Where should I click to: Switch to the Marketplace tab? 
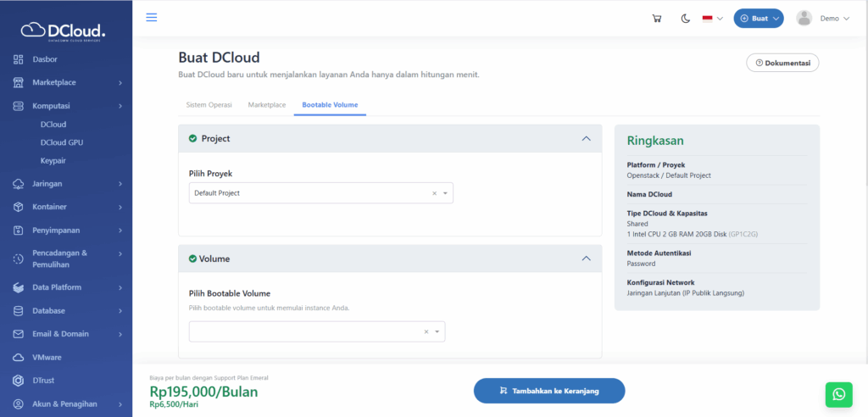[266, 105]
